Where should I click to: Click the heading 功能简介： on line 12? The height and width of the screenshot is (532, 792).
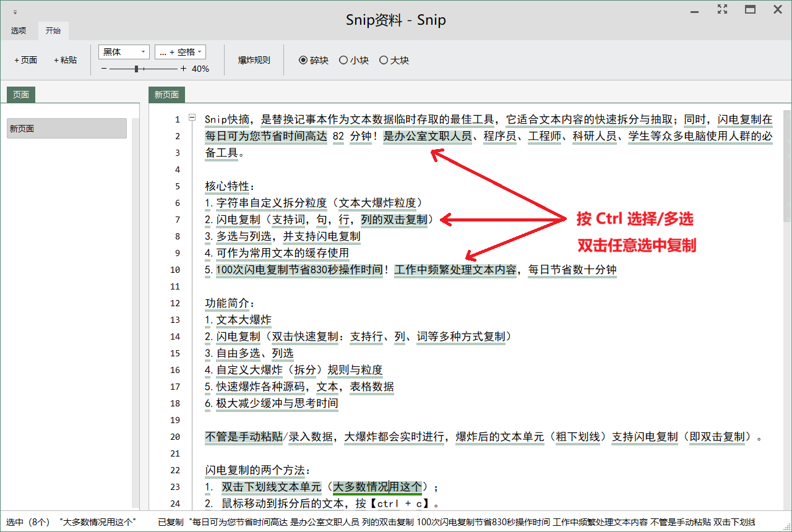tap(230, 303)
